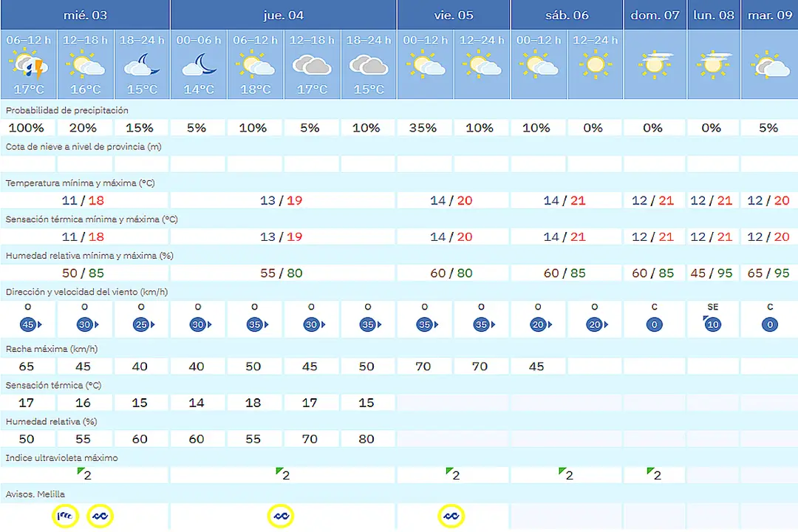Viewport: 798px width, 532px height.
Task: Open the coastal waves warning icon for jue. 04
Action: click(x=281, y=516)
